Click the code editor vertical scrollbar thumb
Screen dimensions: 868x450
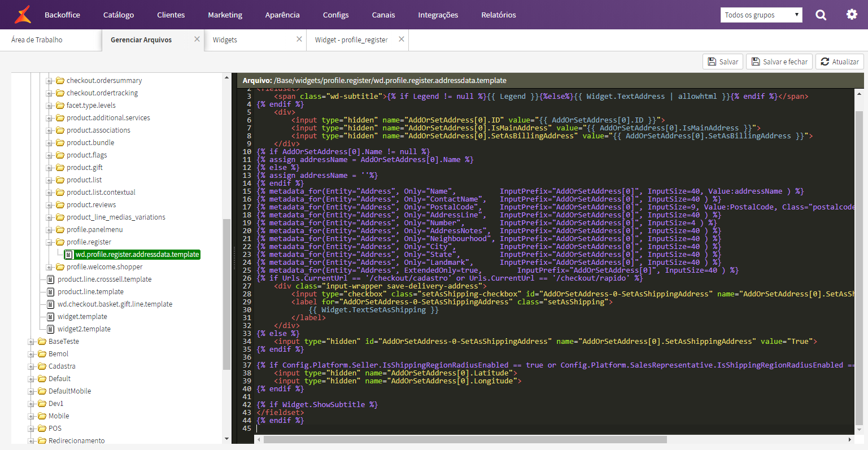(x=860, y=268)
